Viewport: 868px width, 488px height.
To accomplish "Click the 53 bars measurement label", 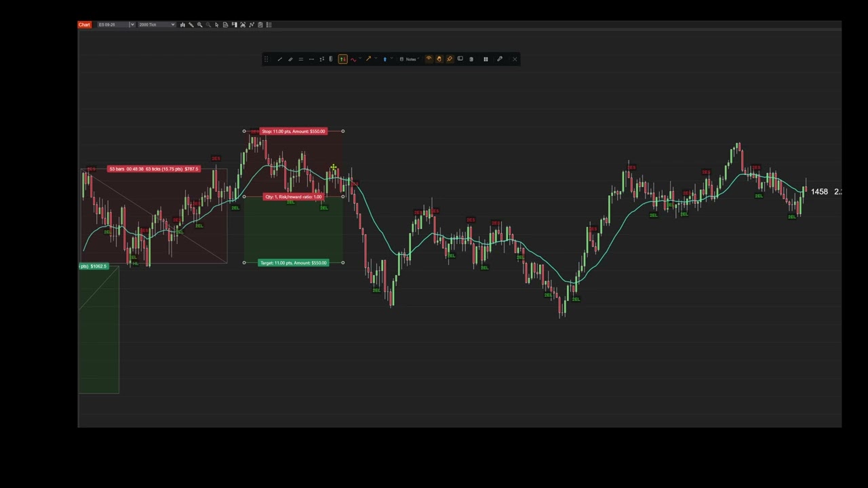I will (154, 169).
